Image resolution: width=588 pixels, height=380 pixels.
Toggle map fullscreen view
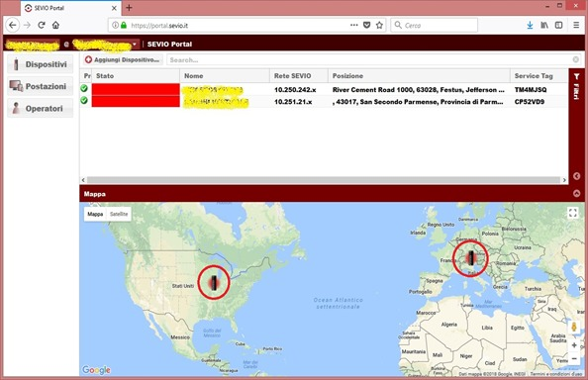click(572, 213)
